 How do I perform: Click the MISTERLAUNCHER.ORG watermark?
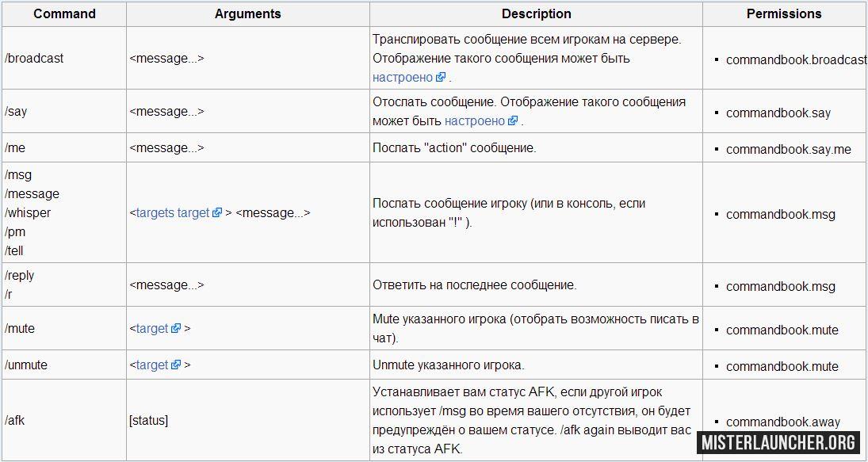pos(779,442)
